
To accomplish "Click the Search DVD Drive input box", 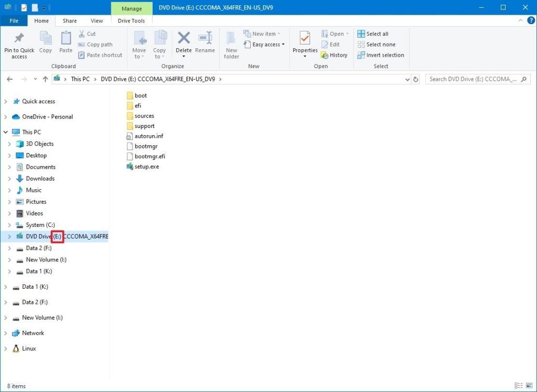I will pyautogui.click(x=478, y=79).
